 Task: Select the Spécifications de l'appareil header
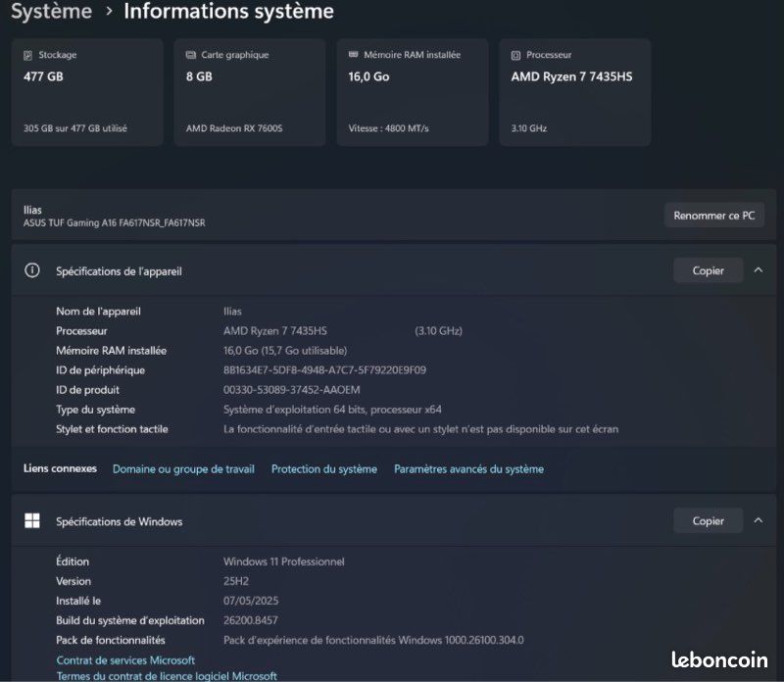point(394,270)
